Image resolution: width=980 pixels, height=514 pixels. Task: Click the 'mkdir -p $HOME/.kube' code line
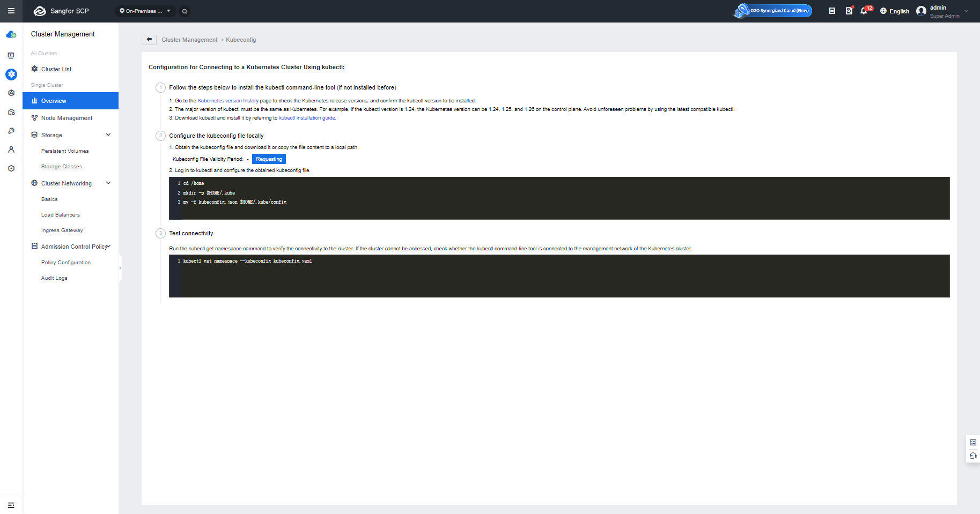(209, 193)
